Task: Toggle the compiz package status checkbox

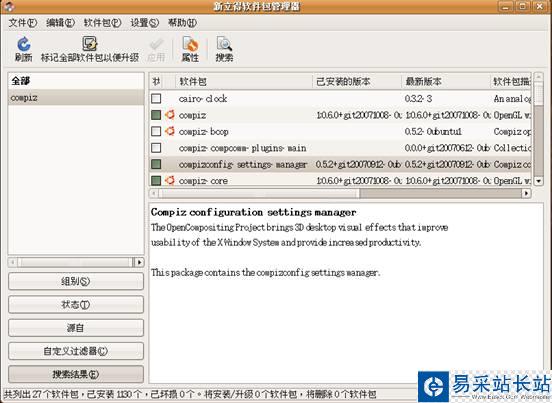Action: (156, 115)
